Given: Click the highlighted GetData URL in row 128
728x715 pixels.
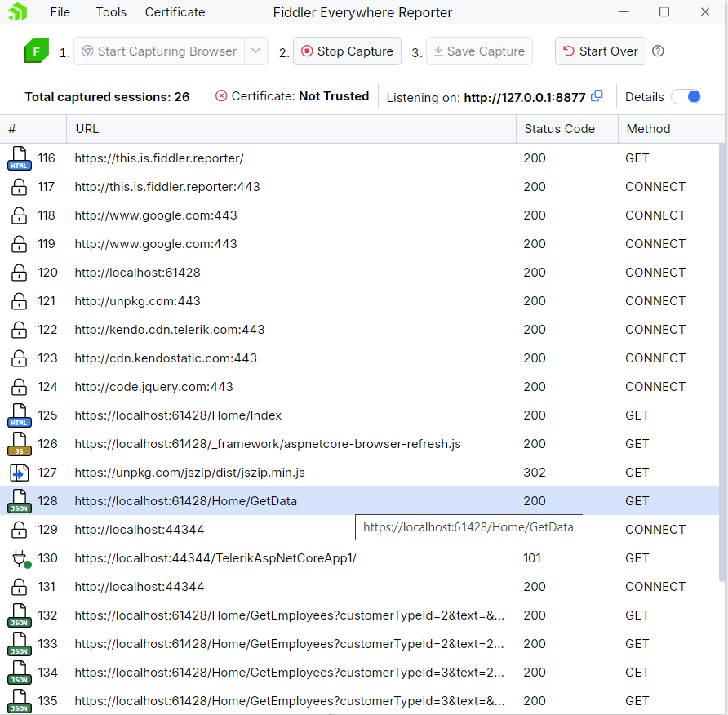Looking at the screenshot, I should 186,501.
